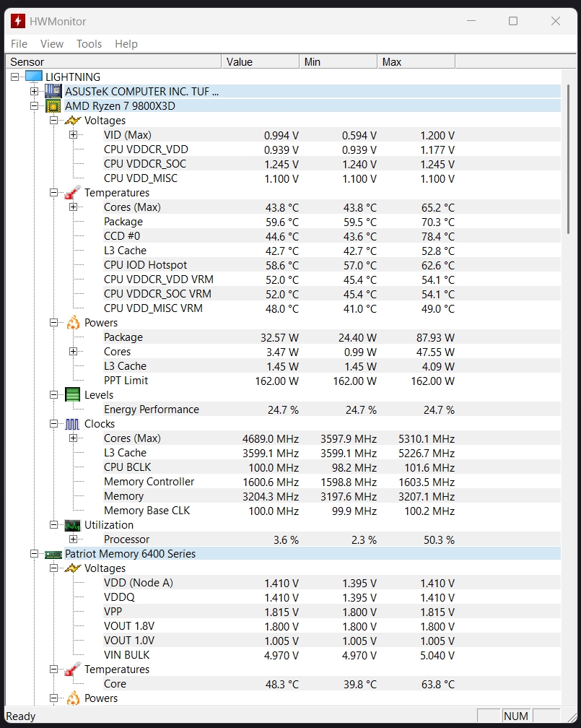Click the HWMonitor lightning bolt app icon
Screen dimensions: 581x728
(17, 21)
